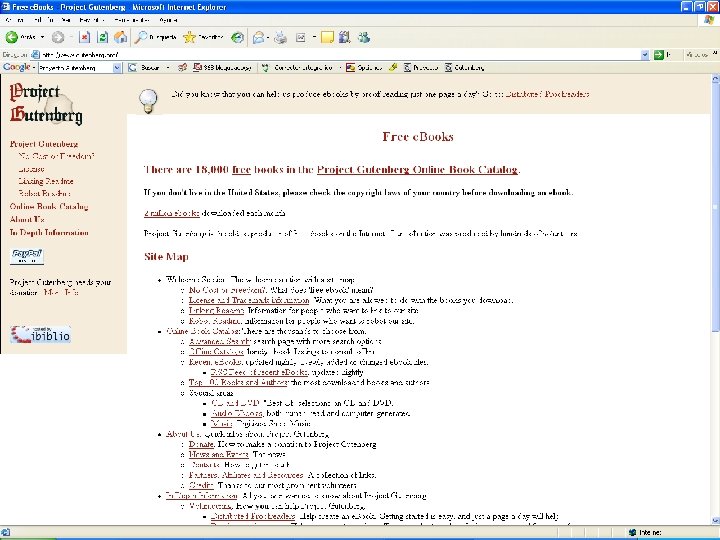Image resolution: width=720 pixels, height=540 pixels.
Task: Open the Search magnifier in toolbar
Action: pos(156,37)
